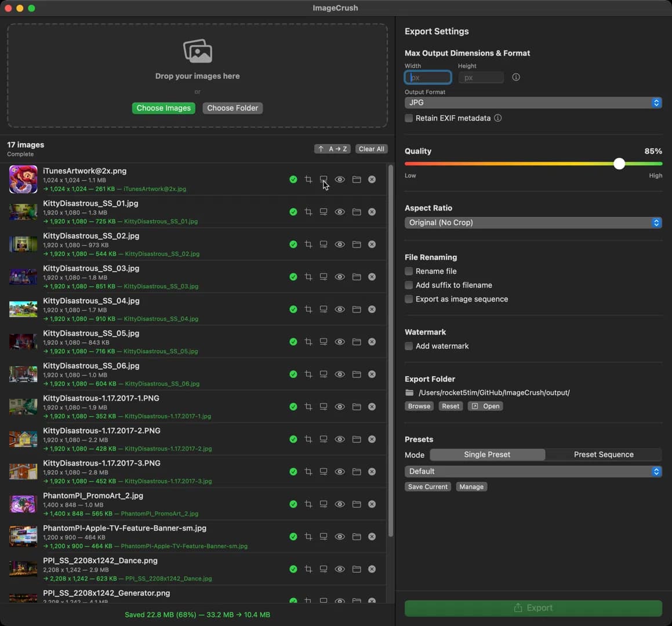Open compare view for KittyDisastrous_SS_06.jpg
Viewport: 672px width, 626px height.
(x=324, y=374)
